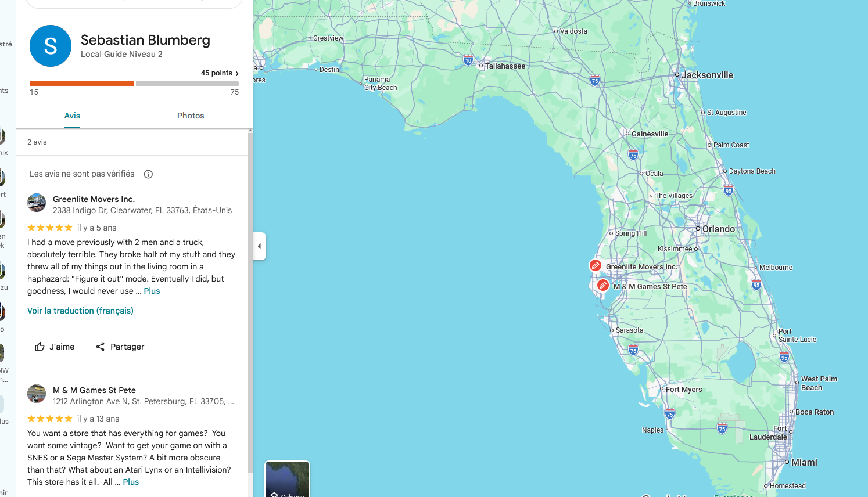868x497 pixels.
Task: Share the Greenlite Movers review
Action: click(120, 347)
